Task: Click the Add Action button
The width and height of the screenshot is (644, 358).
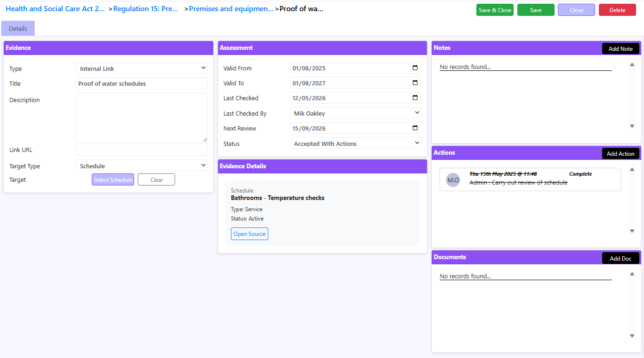Action: [x=621, y=153]
